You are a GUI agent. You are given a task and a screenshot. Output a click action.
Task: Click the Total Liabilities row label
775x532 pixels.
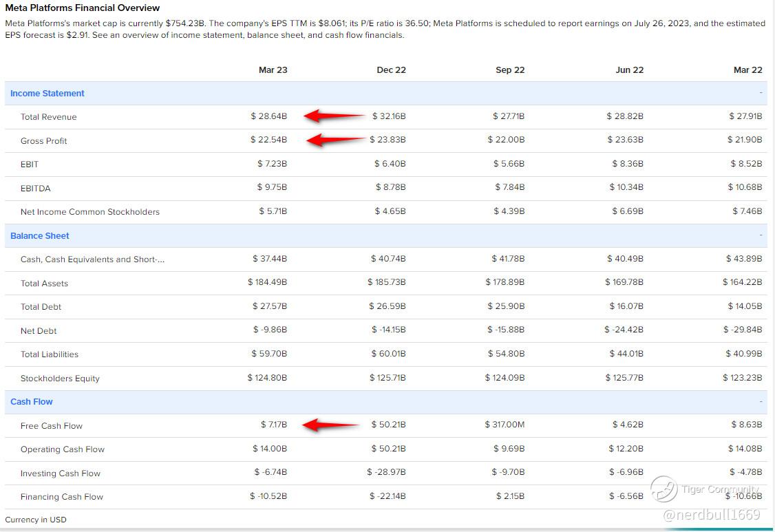(50, 354)
